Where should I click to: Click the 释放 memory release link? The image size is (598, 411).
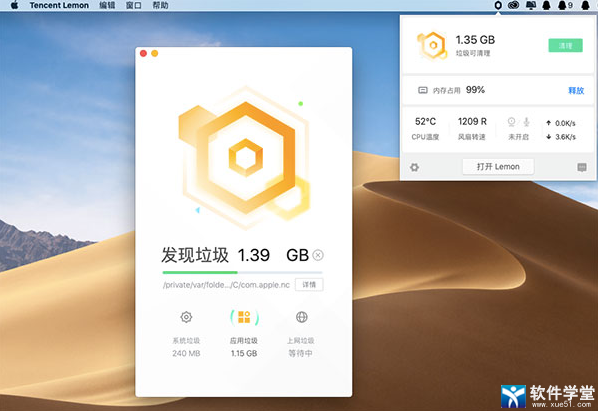(576, 90)
